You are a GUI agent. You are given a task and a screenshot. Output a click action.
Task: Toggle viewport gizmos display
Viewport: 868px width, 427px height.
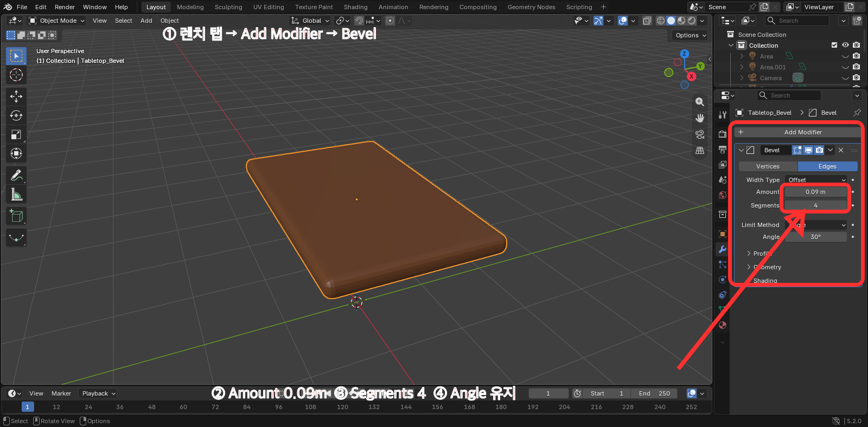click(x=598, y=21)
